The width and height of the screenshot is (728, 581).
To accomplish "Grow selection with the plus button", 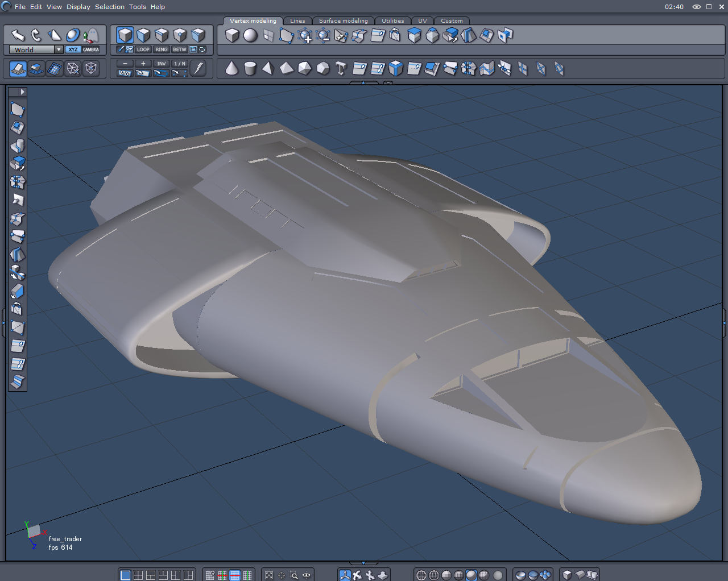I will click(143, 64).
